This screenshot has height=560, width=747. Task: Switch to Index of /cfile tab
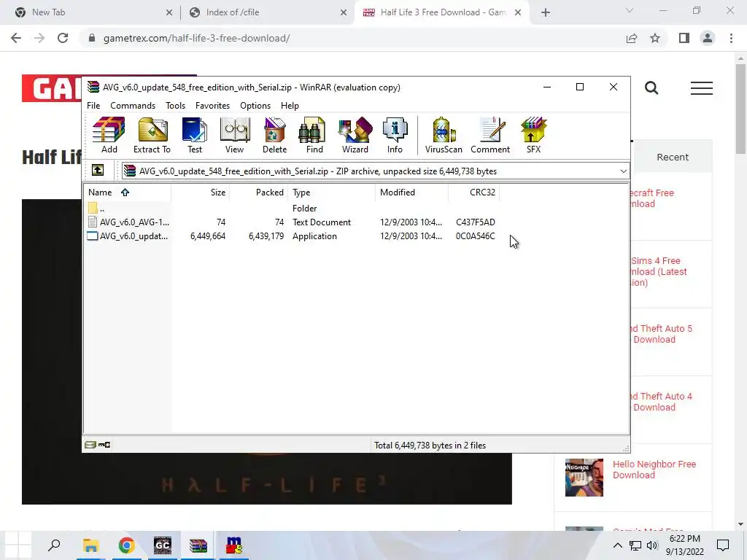(x=267, y=12)
